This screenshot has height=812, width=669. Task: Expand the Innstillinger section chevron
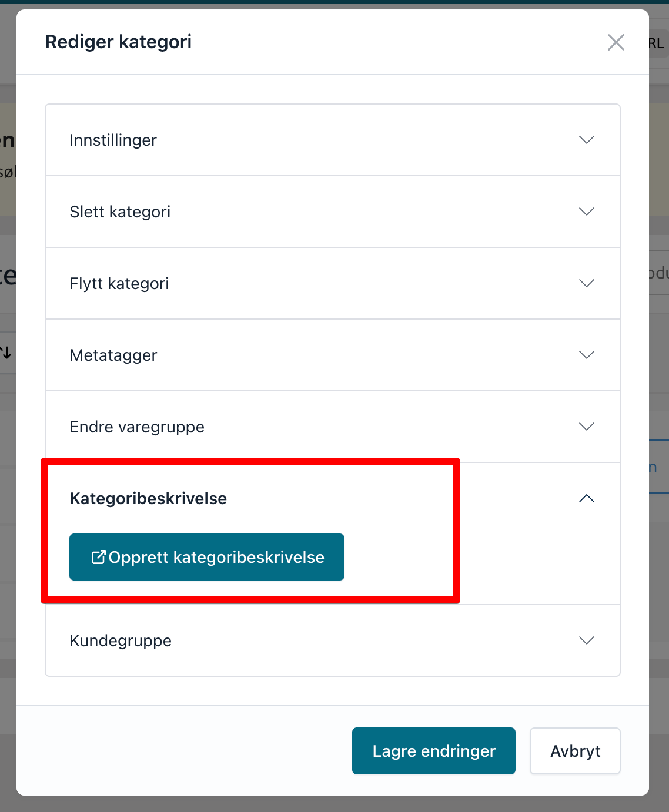point(586,140)
